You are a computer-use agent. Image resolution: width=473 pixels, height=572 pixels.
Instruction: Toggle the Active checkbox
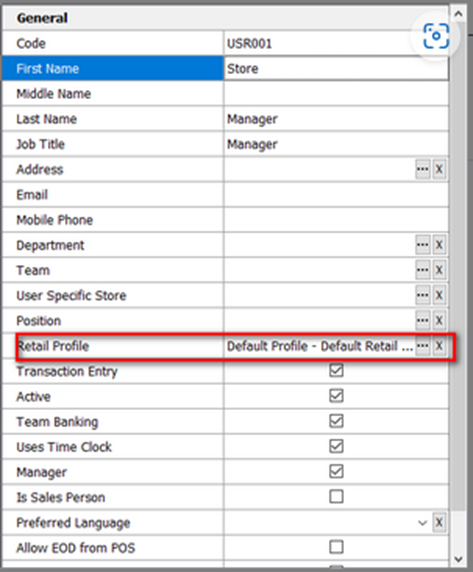[336, 396]
